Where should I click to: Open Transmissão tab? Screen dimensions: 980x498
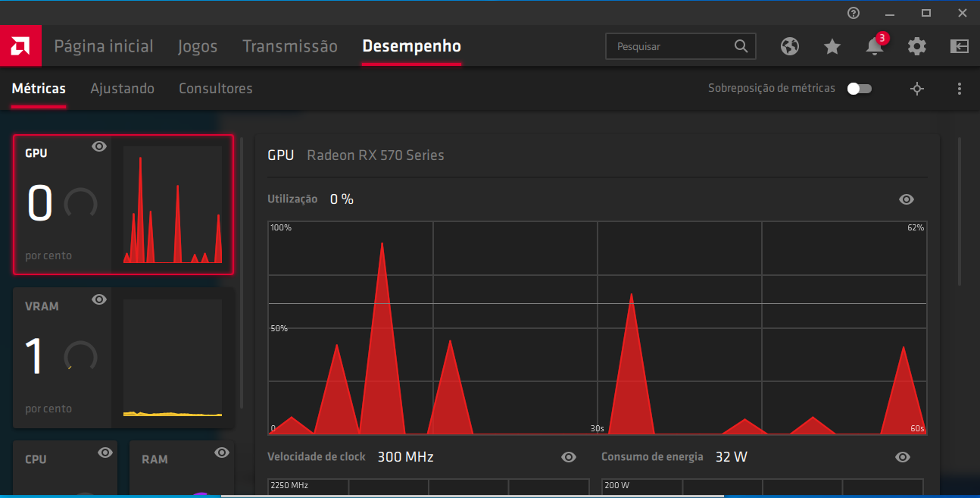coord(290,46)
